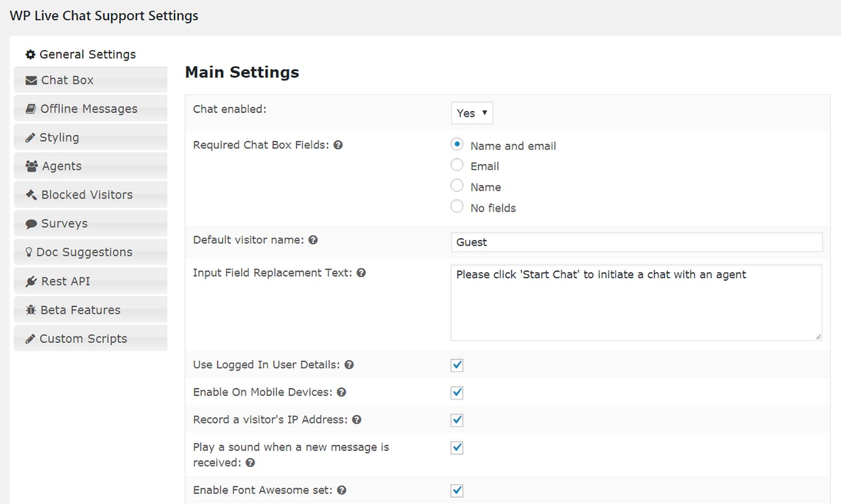Click the people icon beside Agents

(x=32, y=166)
